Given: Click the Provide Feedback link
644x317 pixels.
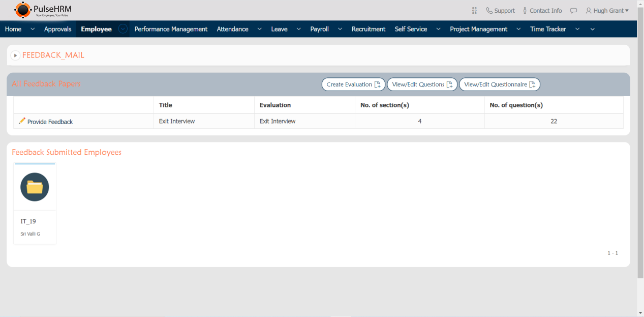Looking at the screenshot, I should [50, 122].
